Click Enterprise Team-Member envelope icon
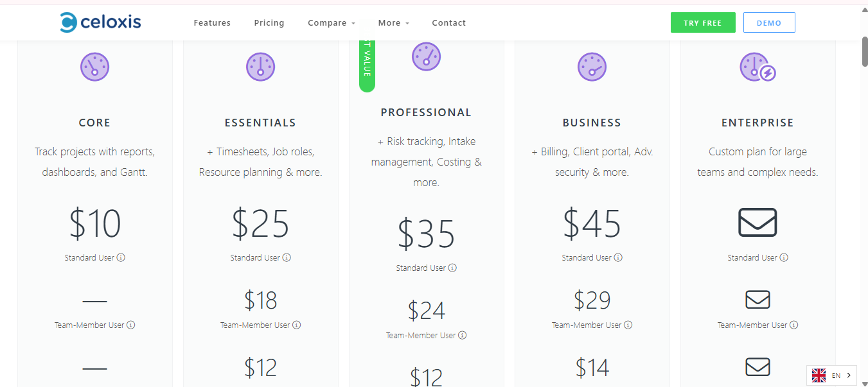The width and height of the screenshot is (868, 387). point(757,300)
